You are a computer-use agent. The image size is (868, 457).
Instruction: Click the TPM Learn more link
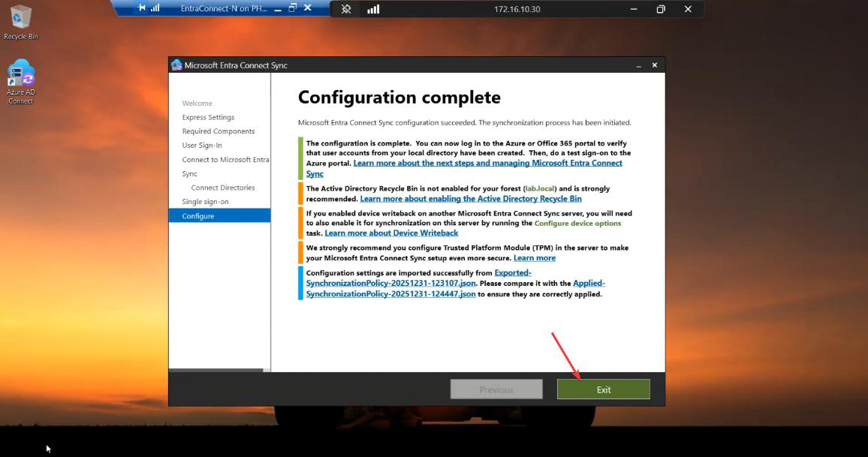pyautogui.click(x=535, y=258)
